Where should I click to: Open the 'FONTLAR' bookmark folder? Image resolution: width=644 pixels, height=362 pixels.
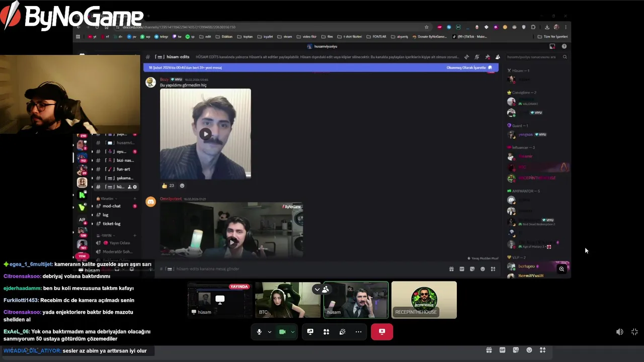point(377,37)
